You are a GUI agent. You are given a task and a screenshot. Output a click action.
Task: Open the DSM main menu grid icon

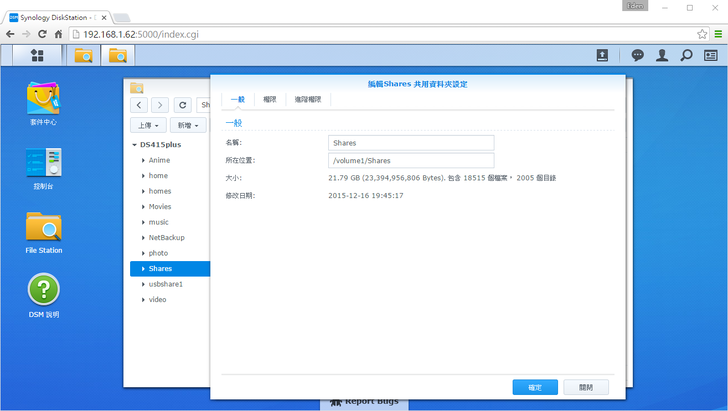pos(37,55)
